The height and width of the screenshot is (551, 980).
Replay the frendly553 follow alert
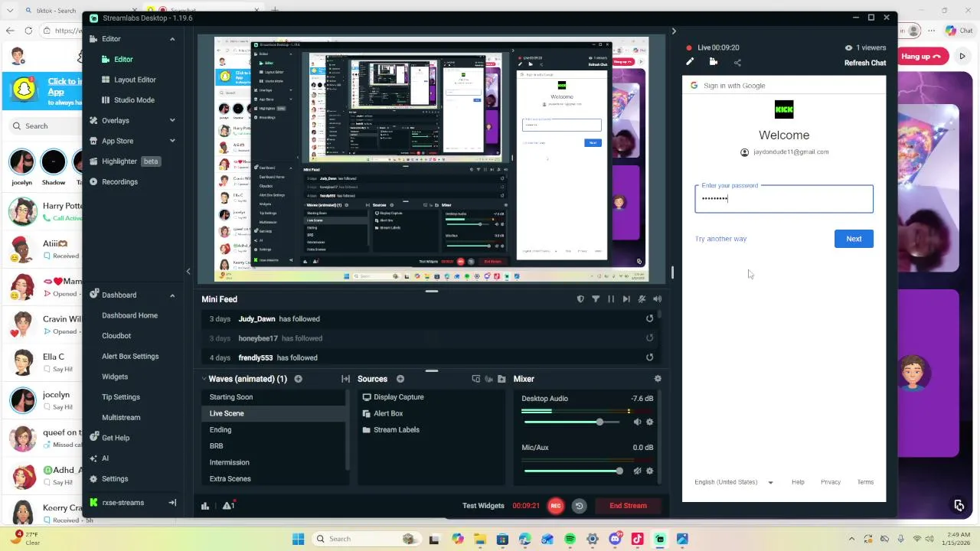[x=649, y=357]
